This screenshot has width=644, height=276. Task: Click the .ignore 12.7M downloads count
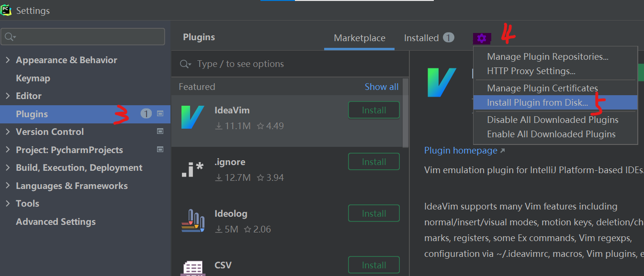pyautogui.click(x=233, y=177)
